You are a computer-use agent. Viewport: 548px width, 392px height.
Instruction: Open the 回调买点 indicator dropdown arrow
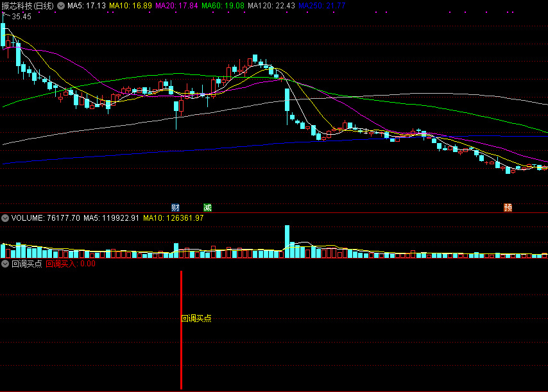coord(5,264)
